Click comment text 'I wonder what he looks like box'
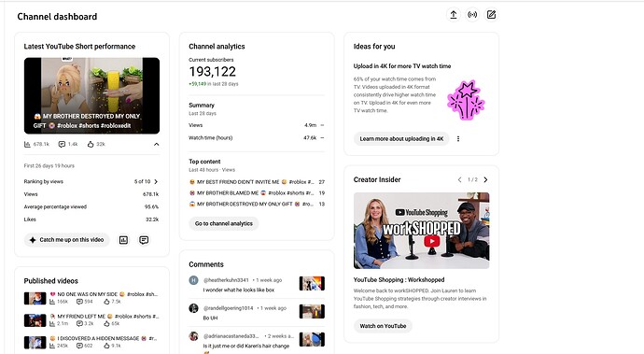Screen dimensions: 644x354 (239, 290)
